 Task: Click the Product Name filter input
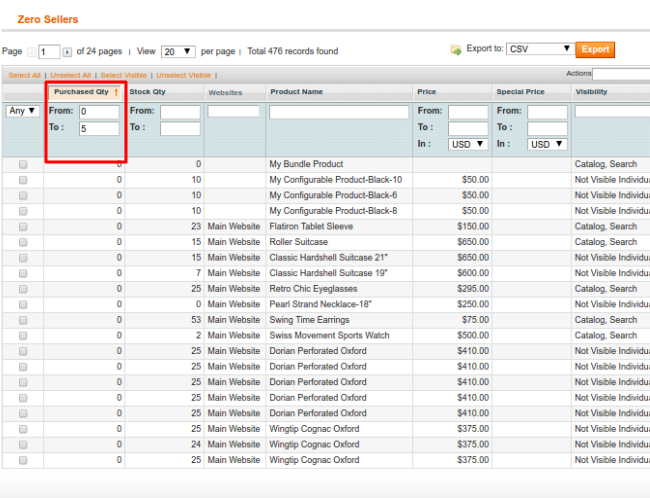pyautogui.click(x=339, y=112)
